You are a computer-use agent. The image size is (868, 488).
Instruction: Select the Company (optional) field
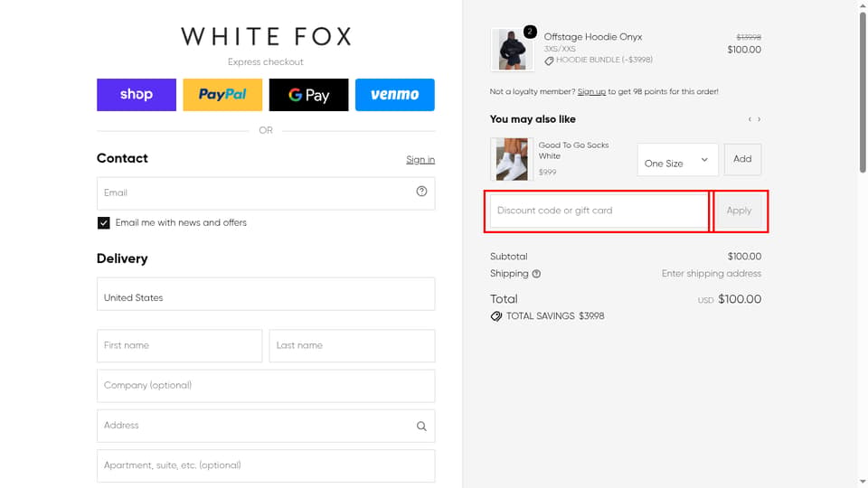[x=266, y=386]
